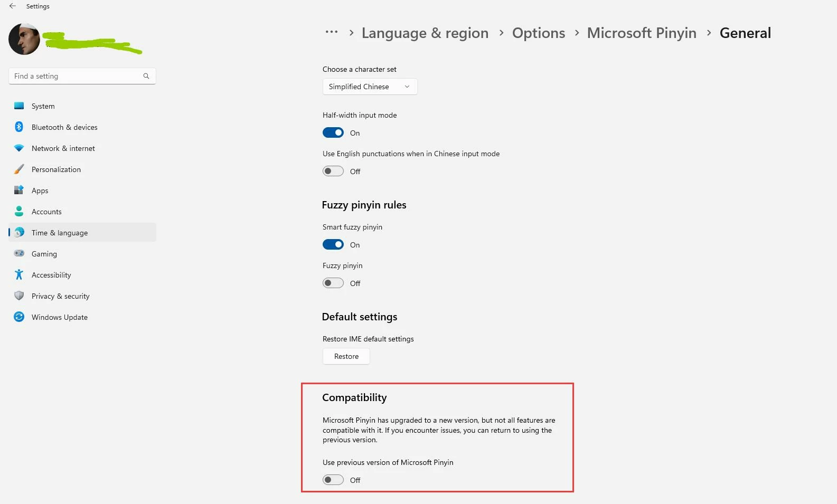Click the Restore IME defaults button
Image resolution: width=837 pixels, height=504 pixels.
point(346,356)
